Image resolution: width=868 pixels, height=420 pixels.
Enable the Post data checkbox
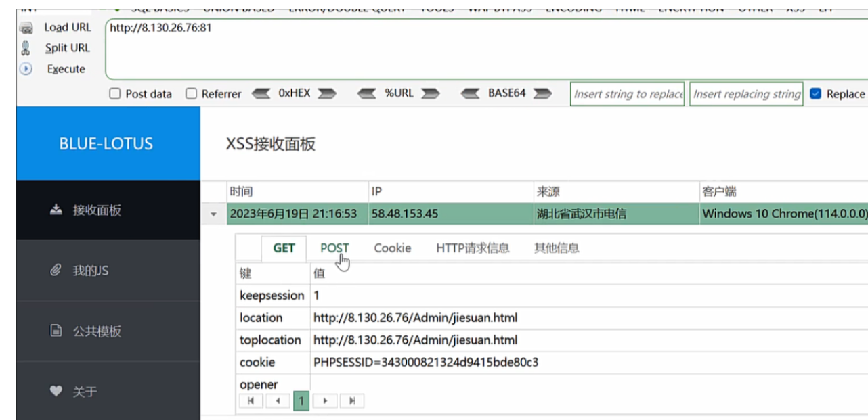[115, 94]
